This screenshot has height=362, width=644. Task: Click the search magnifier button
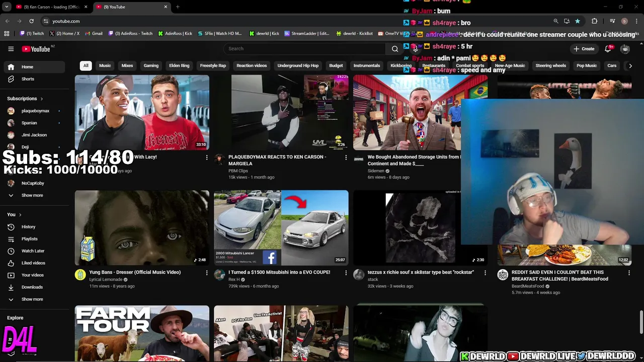pyautogui.click(x=395, y=49)
